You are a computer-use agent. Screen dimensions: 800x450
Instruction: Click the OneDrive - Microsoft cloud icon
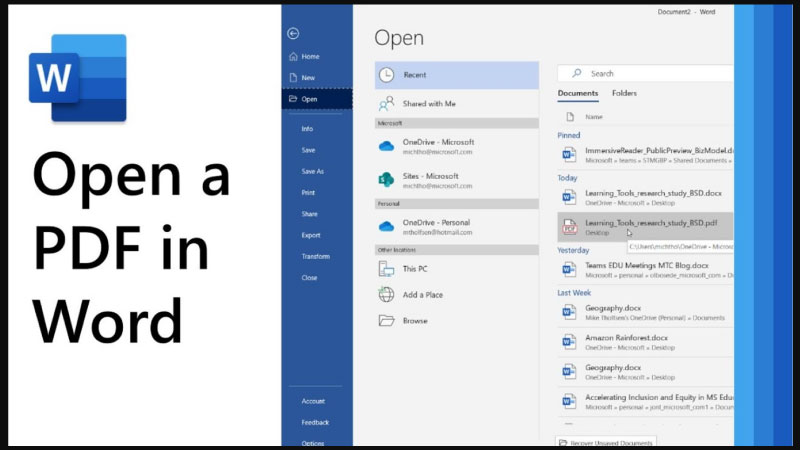pyautogui.click(x=387, y=147)
